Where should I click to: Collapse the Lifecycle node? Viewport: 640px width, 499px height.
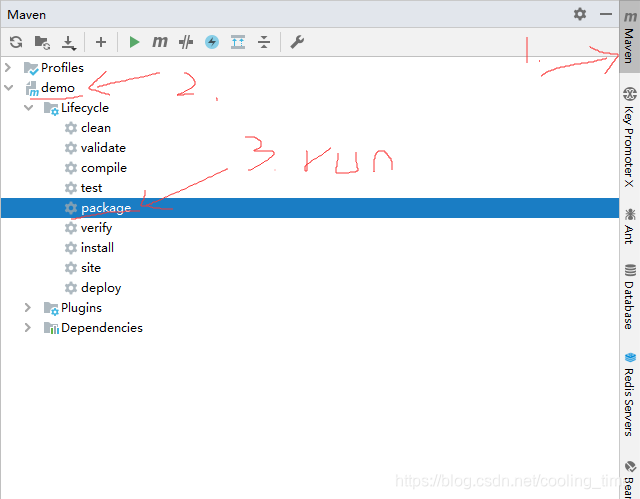[x=29, y=108]
